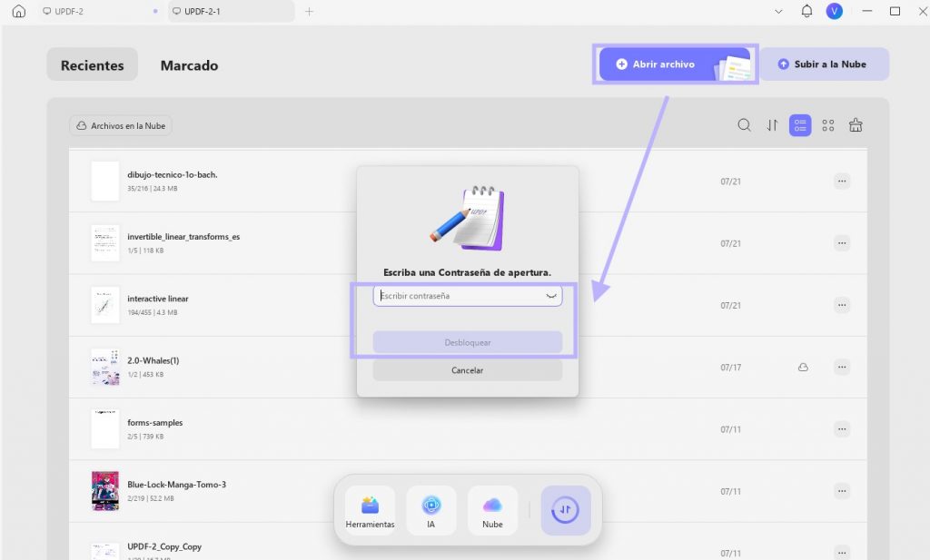
Task: Open the notifications bell
Action: 806,11
